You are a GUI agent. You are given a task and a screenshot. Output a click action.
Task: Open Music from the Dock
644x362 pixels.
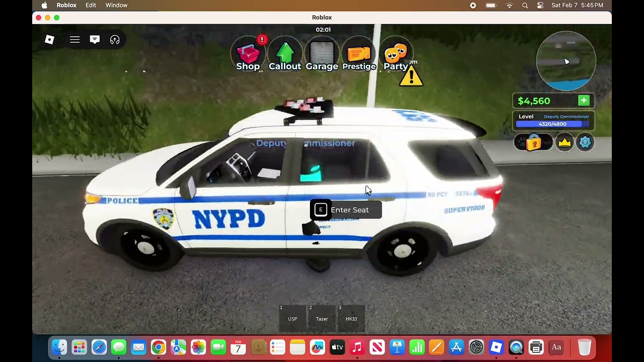coord(357,347)
